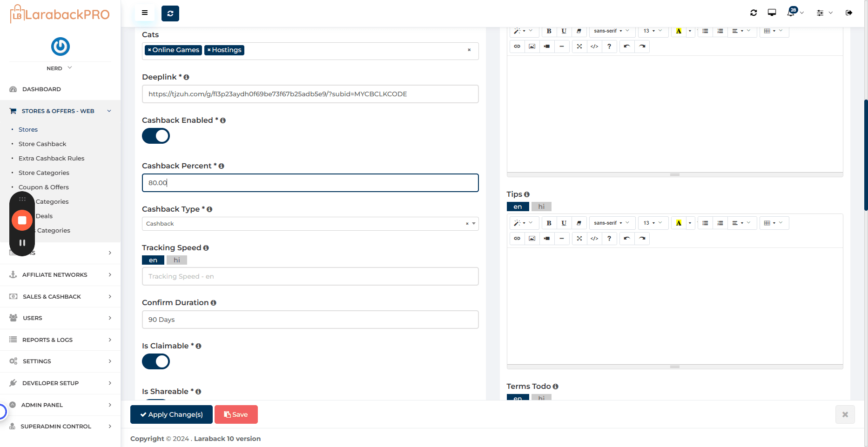The height and width of the screenshot is (447, 868).
Task: Open font family dropdown in Tips editor
Action: [612, 223]
